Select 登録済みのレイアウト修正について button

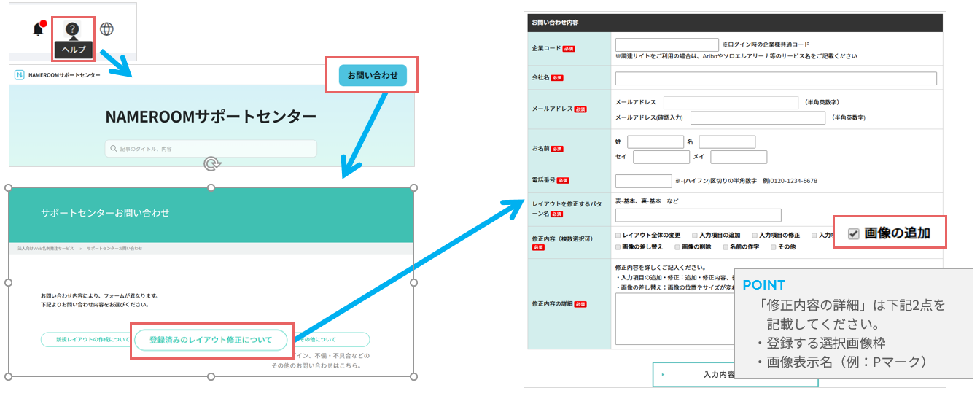(x=211, y=340)
